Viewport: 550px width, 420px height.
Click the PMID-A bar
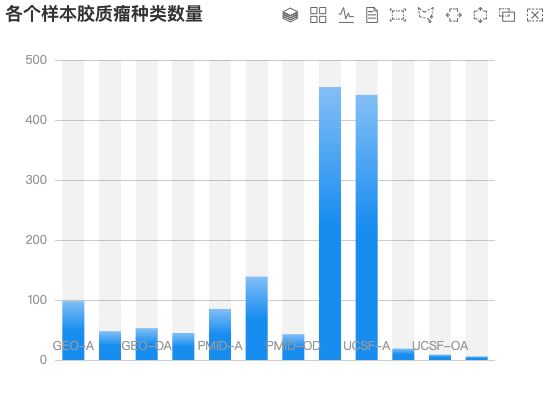(x=220, y=334)
